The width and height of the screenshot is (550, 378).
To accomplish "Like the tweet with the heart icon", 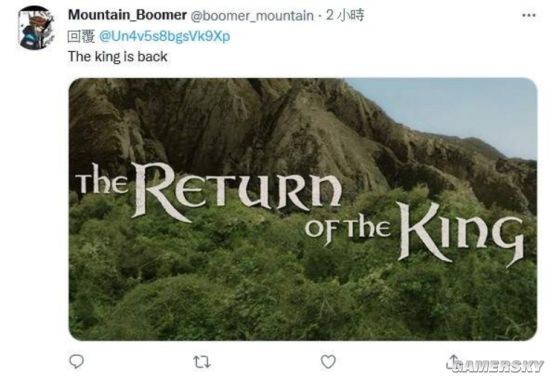I will click(x=328, y=362).
